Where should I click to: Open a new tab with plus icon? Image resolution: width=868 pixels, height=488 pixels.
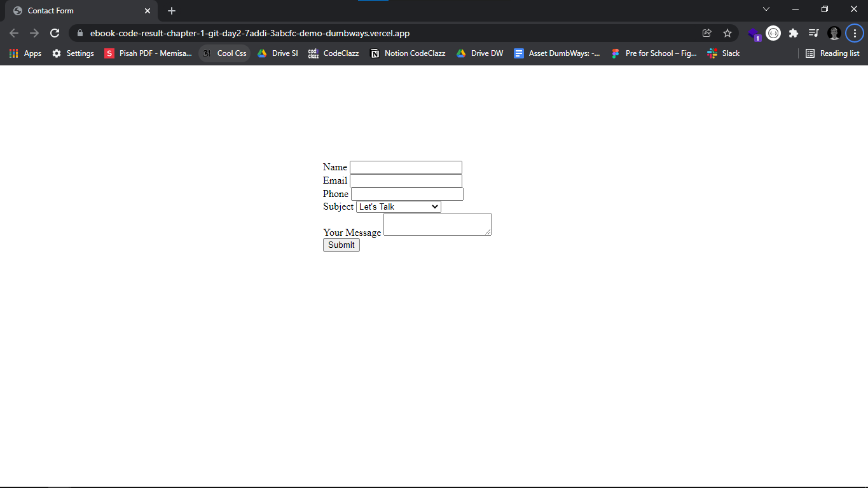point(172,11)
